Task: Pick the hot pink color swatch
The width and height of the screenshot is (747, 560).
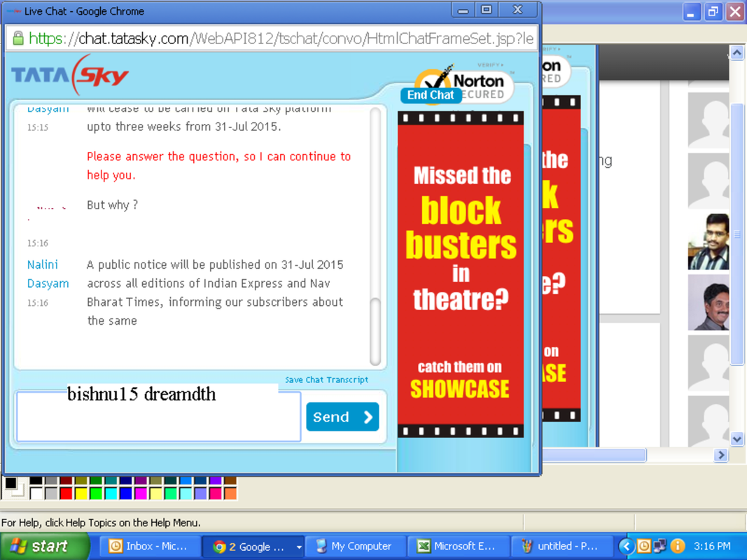Action: (x=216, y=493)
